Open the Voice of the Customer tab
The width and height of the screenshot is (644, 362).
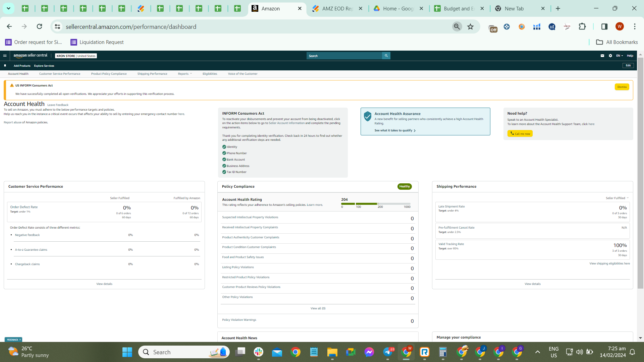click(243, 74)
